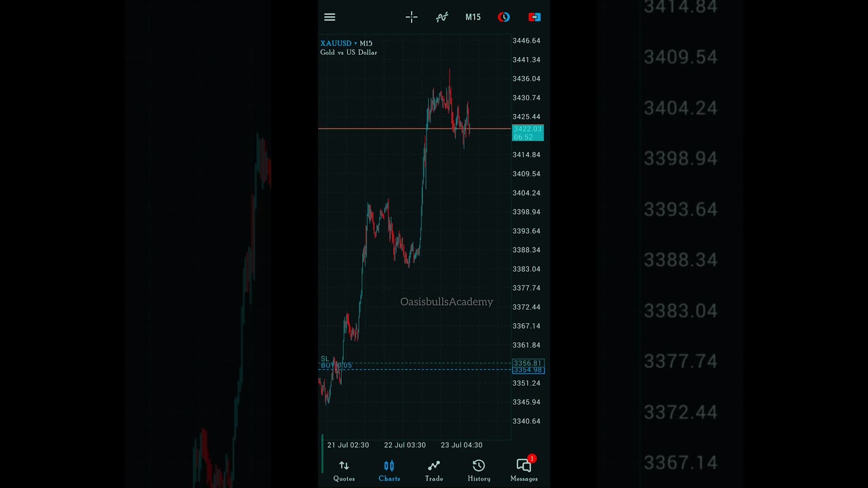
Task: Switch to the Trade tab
Action: [434, 470]
